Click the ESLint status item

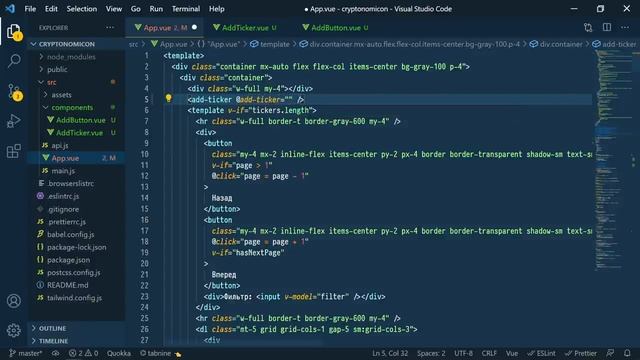click(541, 353)
